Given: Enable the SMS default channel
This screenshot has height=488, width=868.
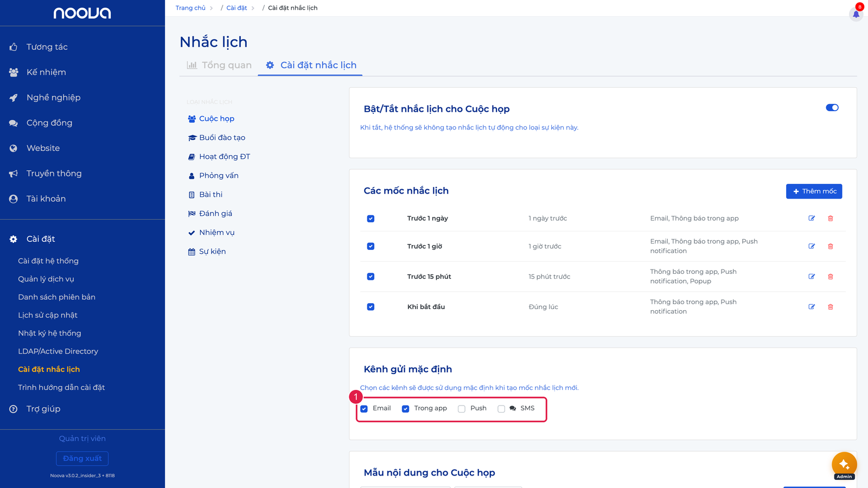Looking at the screenshot, I should coord(501,409).
